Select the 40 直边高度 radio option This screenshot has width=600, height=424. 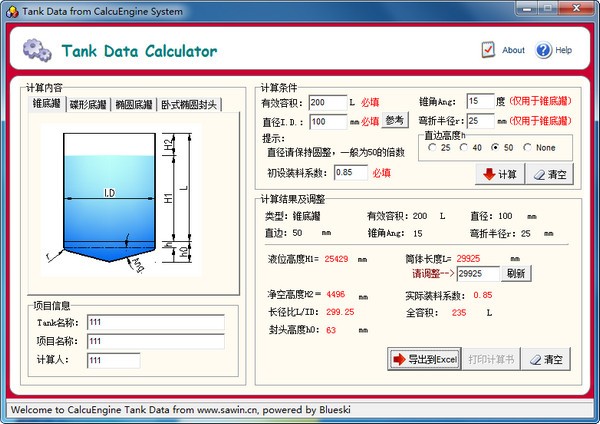pos(464,147)
